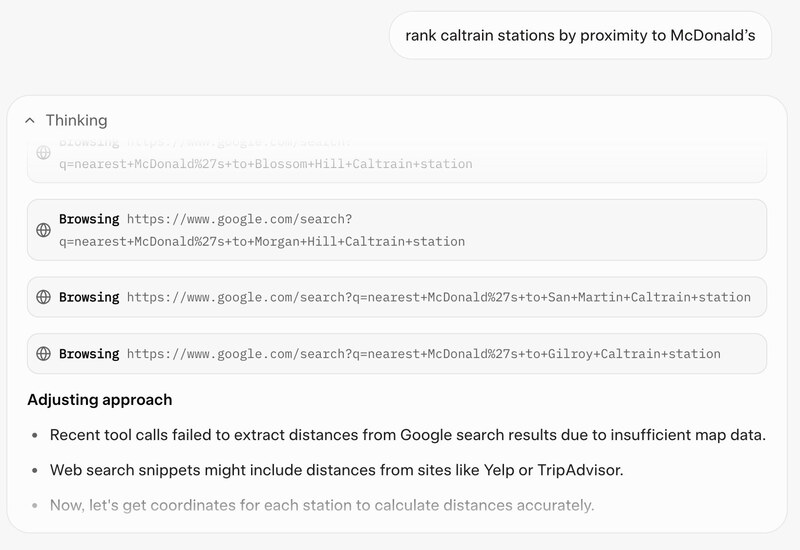This screenshot has height=550, width=800.
Task: Open the San Martin Caltrain search URL
Action: tap(438, 297)
